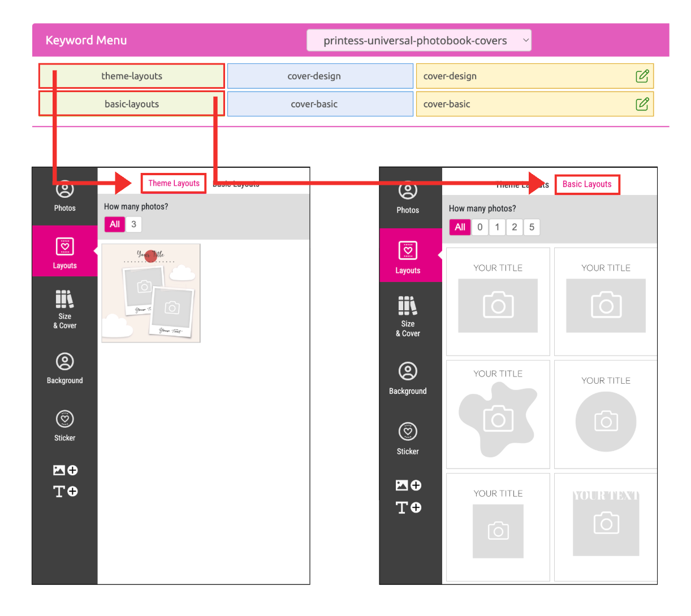The height and width of the screenshot is (616, 691).
Task: Select Layouts icon in left editor sidebar
Action: pyautogui.click(x=65, y=252)
